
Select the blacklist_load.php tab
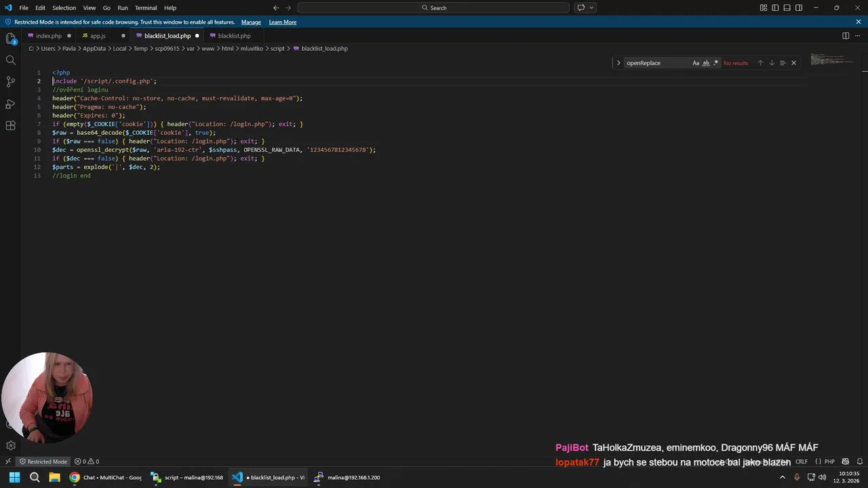(167, 35)
